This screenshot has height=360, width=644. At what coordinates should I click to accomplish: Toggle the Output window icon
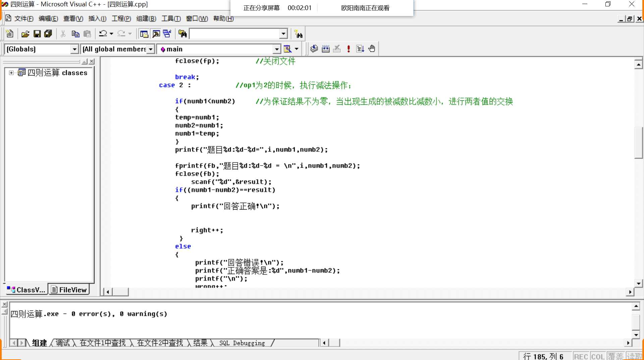(x=156, y=34)
